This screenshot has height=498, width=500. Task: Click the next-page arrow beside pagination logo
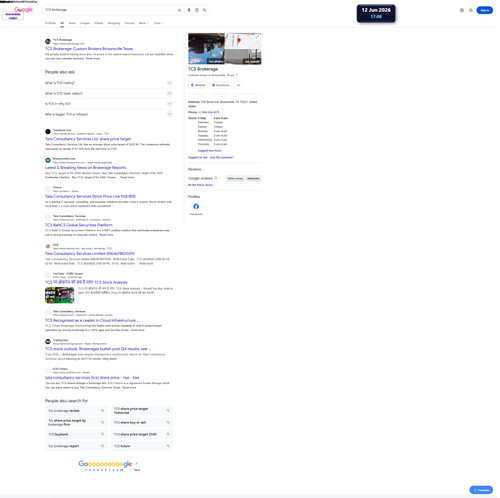tap(137, 463)
